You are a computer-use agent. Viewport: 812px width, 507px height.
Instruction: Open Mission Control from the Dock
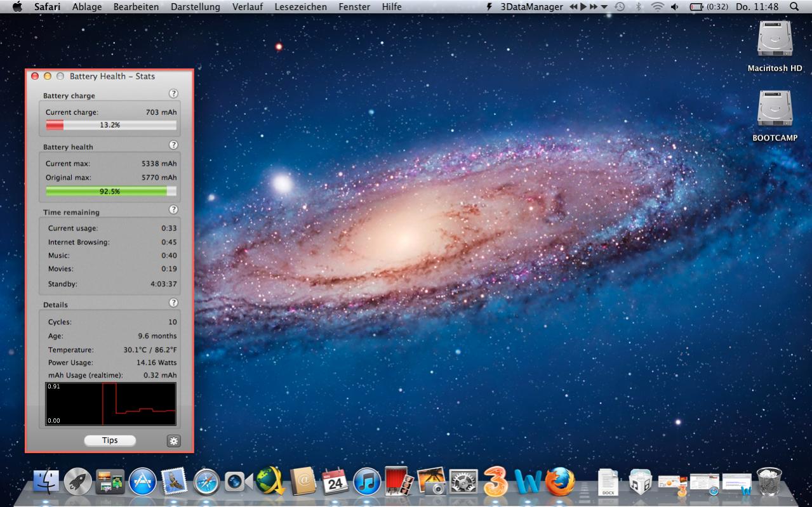pos(110,482)
